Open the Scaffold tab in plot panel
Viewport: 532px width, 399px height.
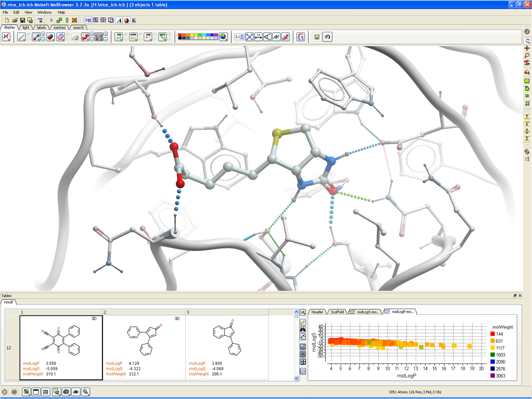(x=337, y=312)
